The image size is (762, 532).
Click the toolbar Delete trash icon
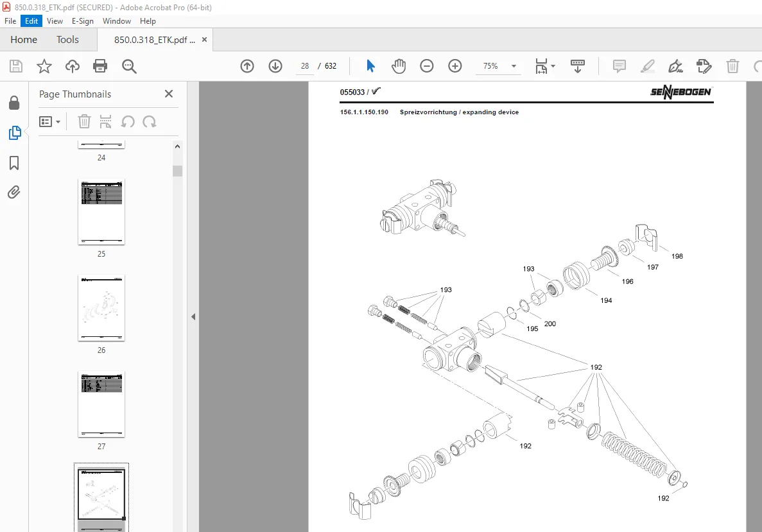tap(733, 66)
